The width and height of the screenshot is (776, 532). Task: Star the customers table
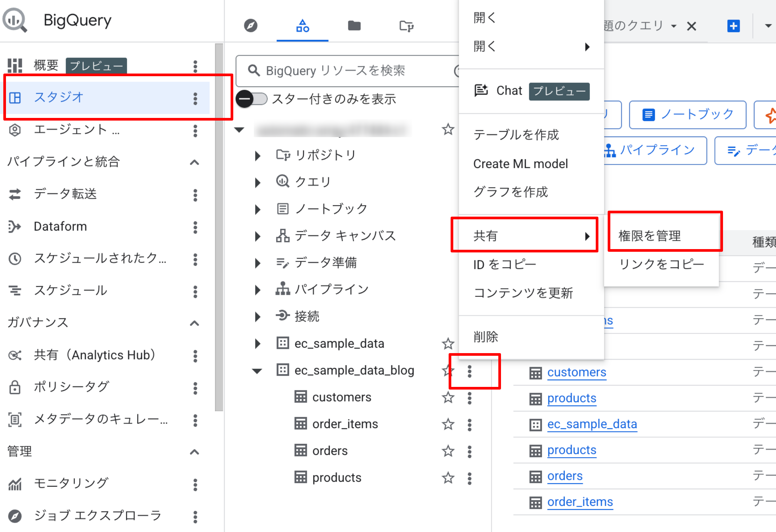click(448, 397)
